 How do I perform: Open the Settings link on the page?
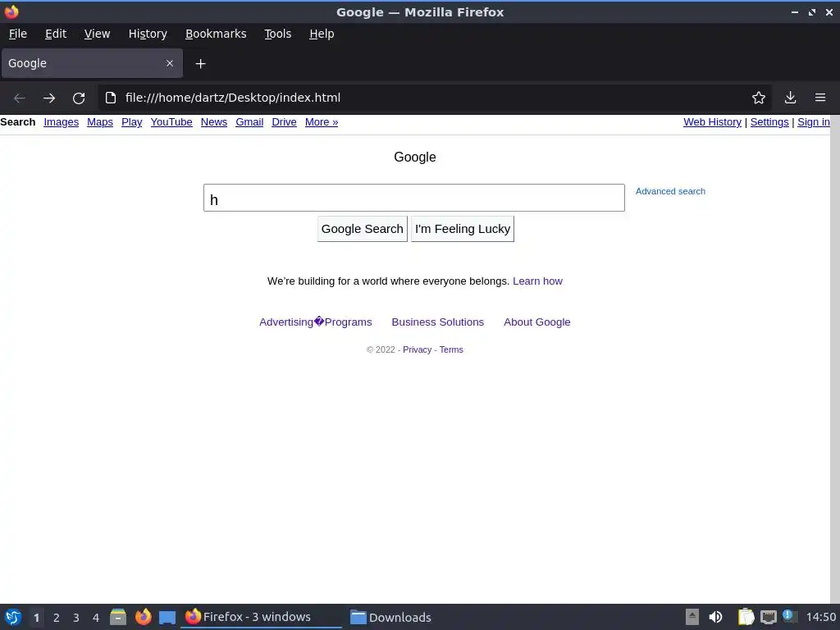pos(769,122)
